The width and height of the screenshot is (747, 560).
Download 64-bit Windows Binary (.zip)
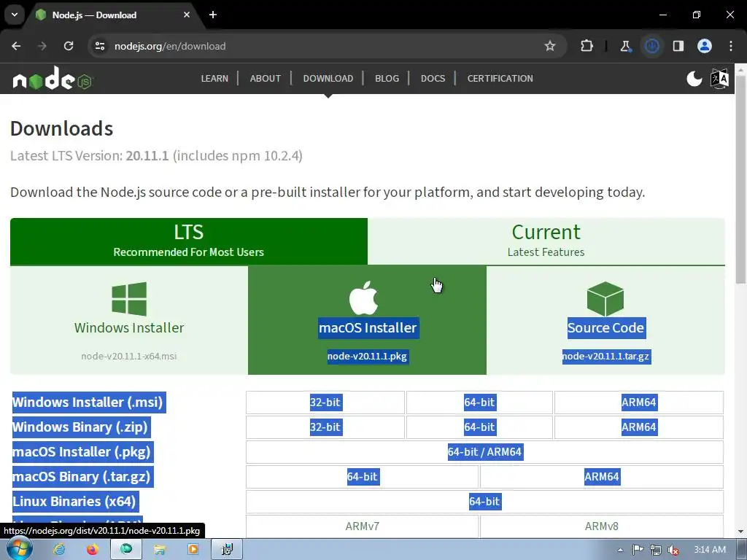479,427
